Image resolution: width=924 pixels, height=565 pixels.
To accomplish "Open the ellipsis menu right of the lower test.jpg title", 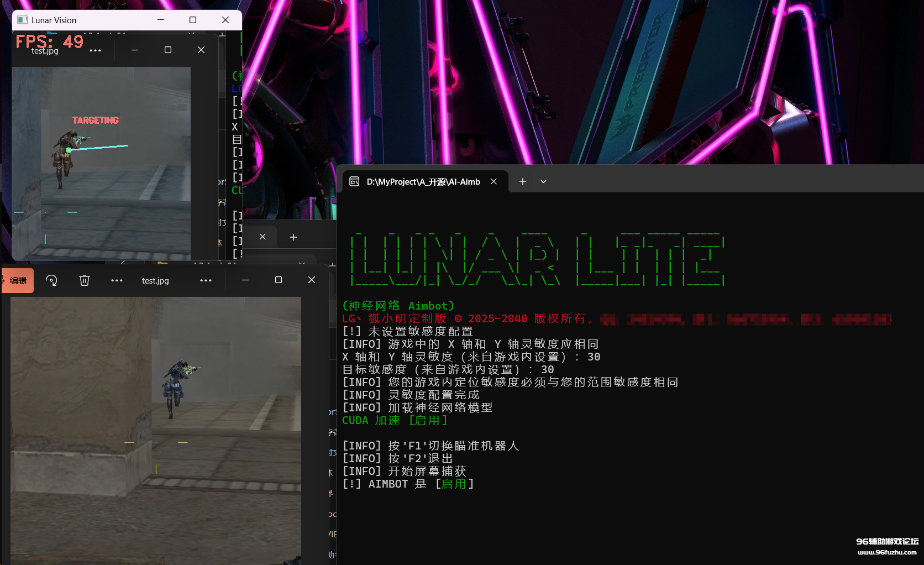I will (206, 280).
